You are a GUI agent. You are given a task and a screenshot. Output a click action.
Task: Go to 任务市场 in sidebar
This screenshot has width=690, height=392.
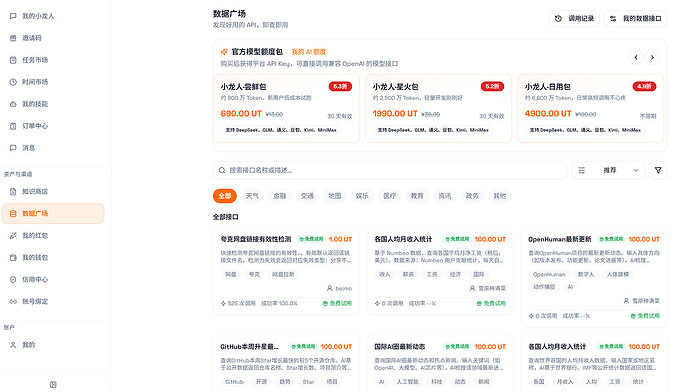[53, 60]
